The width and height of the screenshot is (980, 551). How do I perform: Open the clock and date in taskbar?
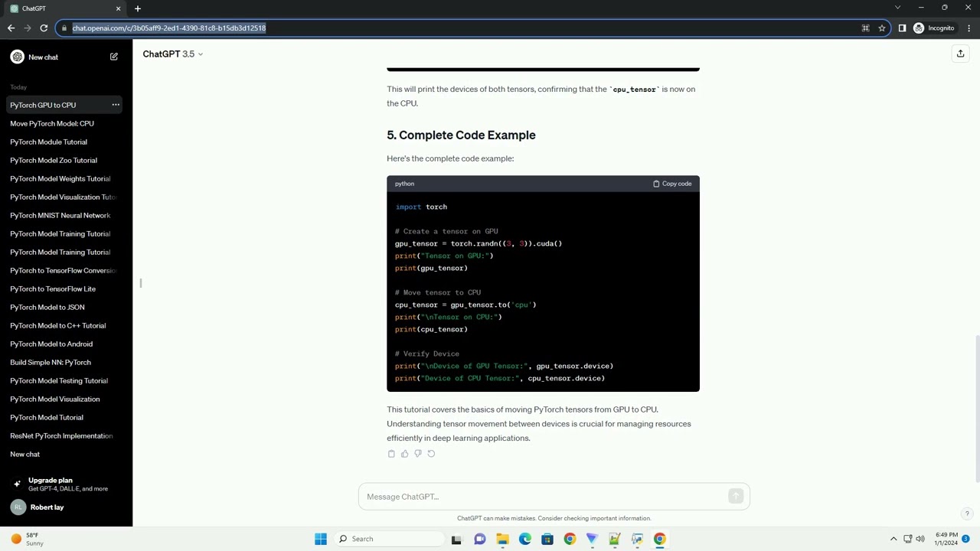pyautogui.click(x=946, y=539)
